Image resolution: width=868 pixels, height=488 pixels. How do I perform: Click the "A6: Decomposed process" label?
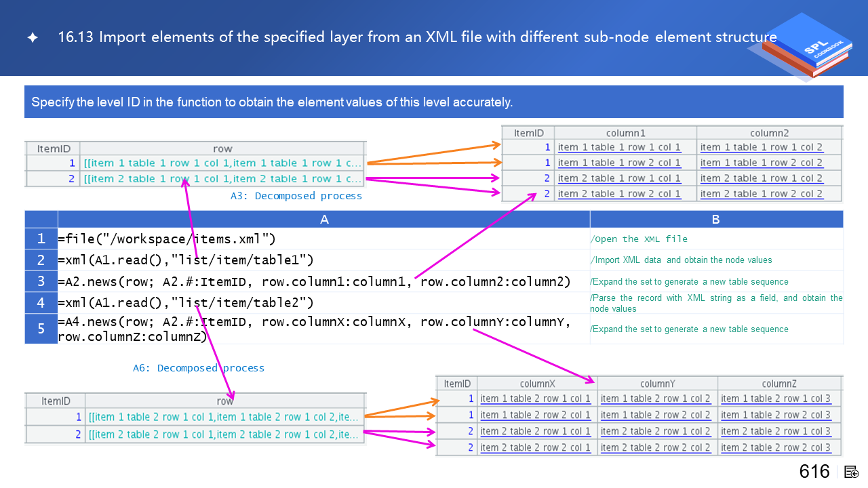(198, 368)
